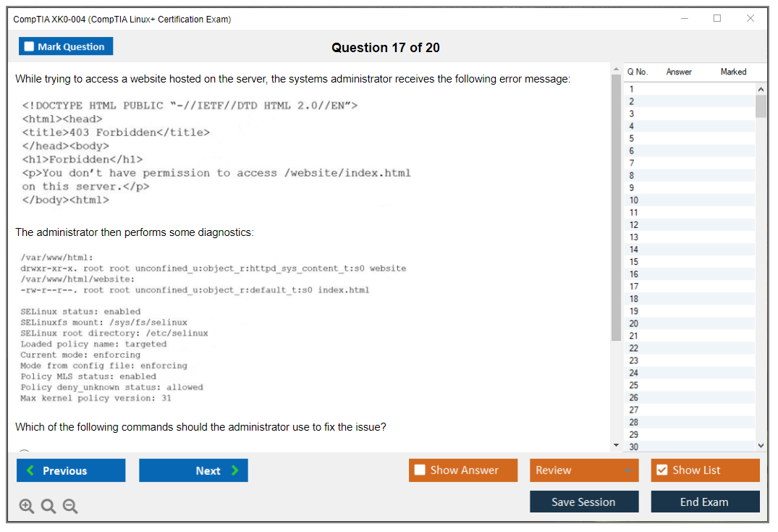The width and height of the screenshot is (778, 532).
Task: Click the Marked column header
Action: (x=733, y=72)
